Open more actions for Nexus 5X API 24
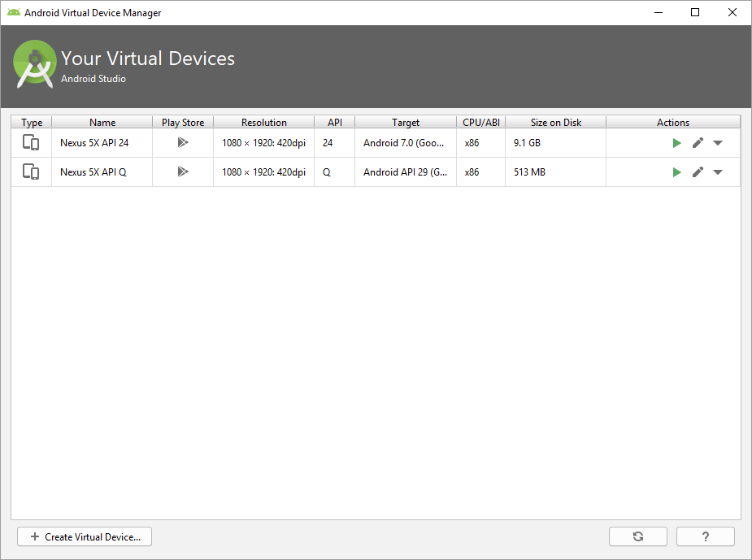Image resolution: width=752 pixels, height=560 pixels. click(718, 143)
